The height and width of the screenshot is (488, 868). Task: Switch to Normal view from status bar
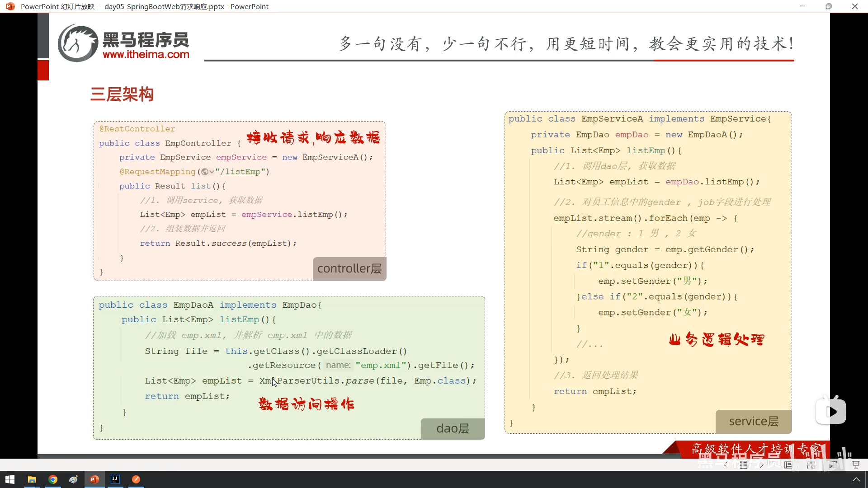click(x=788, y=465)
